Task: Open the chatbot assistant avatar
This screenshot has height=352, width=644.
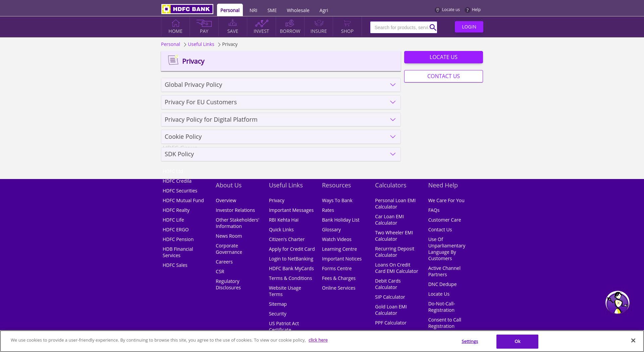Action: (617, 302)
